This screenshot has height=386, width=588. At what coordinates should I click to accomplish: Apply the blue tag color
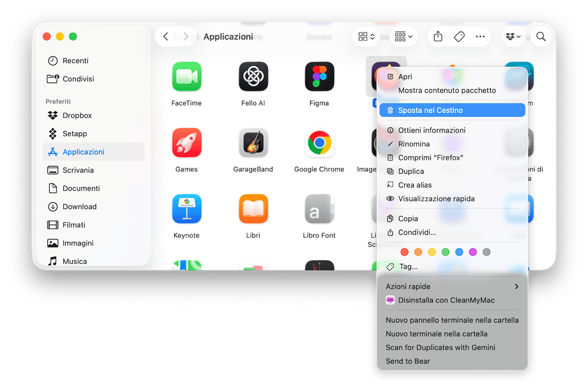coord(459,252)
